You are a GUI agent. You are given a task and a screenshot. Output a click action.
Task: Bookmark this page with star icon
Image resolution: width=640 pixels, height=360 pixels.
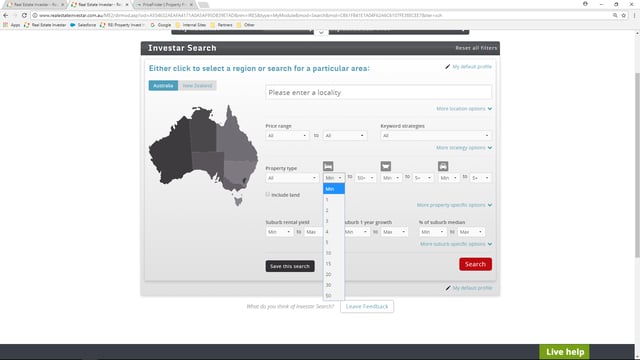point(623,16)
